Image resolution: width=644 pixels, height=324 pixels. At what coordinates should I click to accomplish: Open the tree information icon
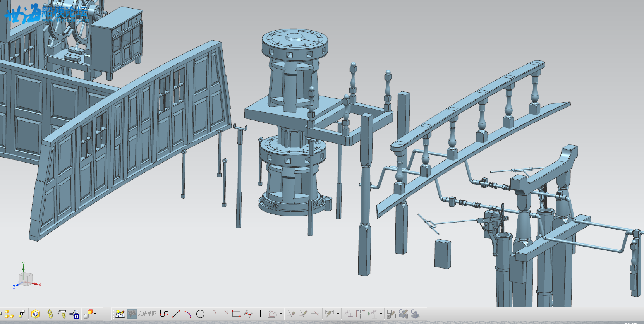(75, 314)
